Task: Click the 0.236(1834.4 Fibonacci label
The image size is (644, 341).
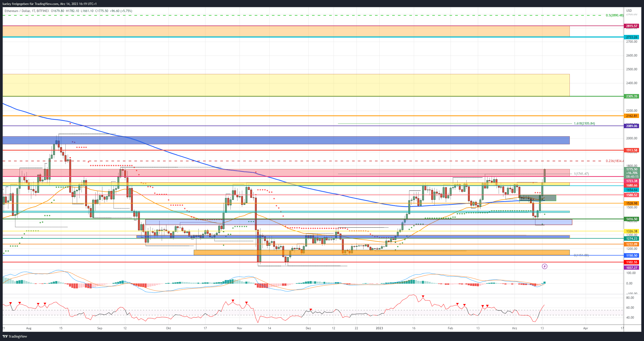Action: click(x=615, y=161)
